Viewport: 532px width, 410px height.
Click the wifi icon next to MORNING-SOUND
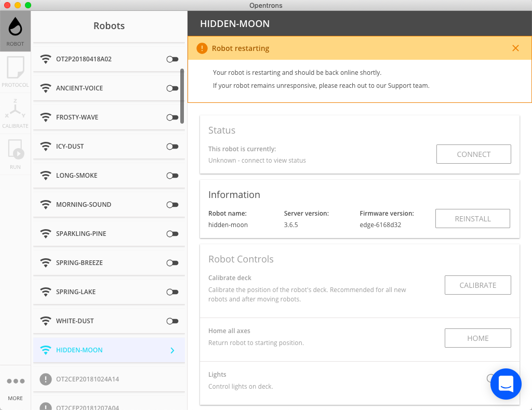point(46,205)
